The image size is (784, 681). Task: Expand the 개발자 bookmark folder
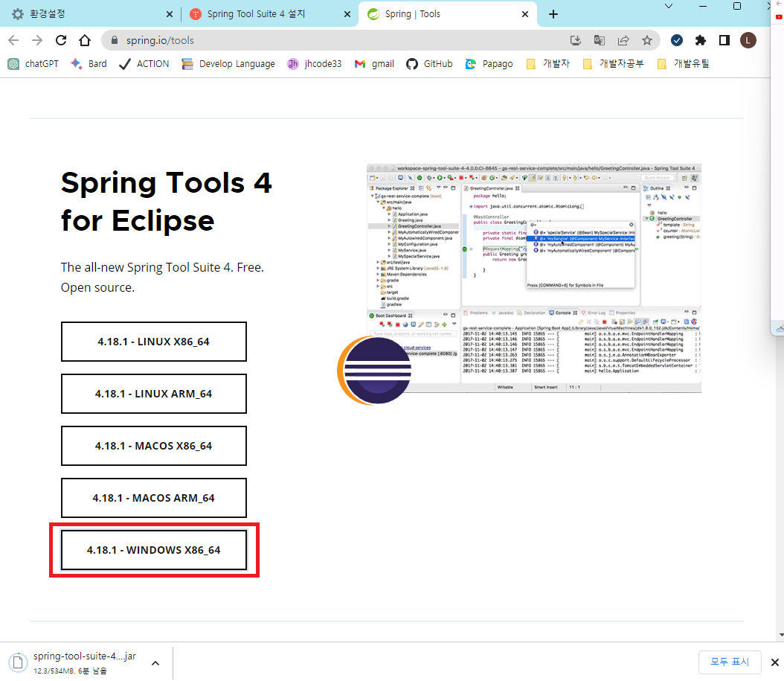click(x=548, y=64)
